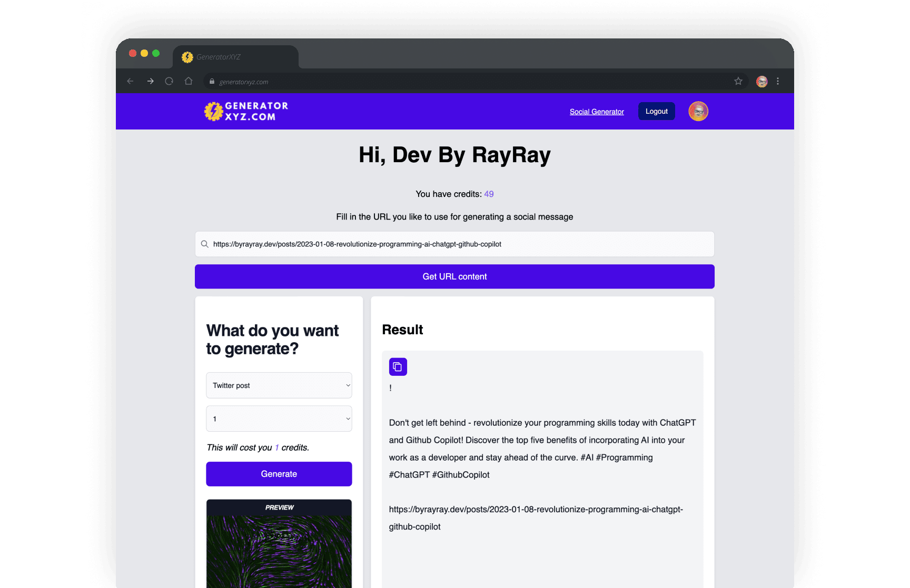Click the search magnifier icon in the URL field

[204, 244]
